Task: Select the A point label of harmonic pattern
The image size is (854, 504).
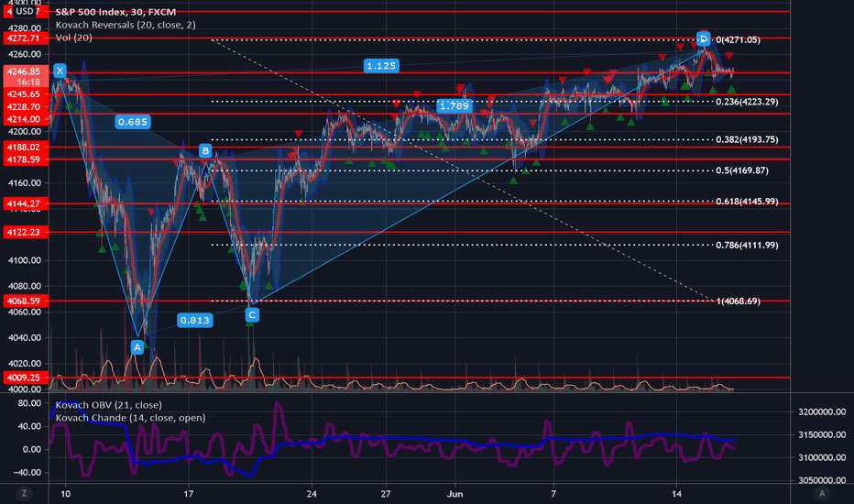Action: click(137, 347)
